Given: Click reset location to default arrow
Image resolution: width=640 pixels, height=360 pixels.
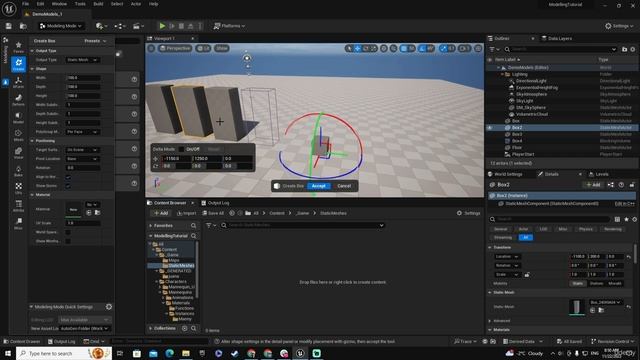Looking at the screenshot, I should tap(629, 257).
